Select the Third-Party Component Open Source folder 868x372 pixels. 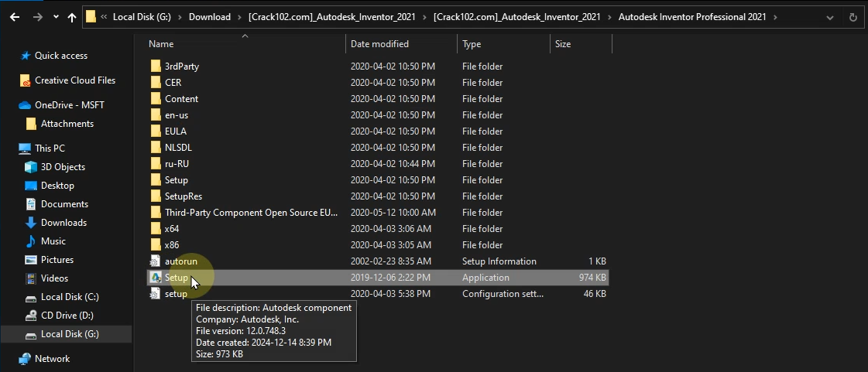click(x=251, y=213)
